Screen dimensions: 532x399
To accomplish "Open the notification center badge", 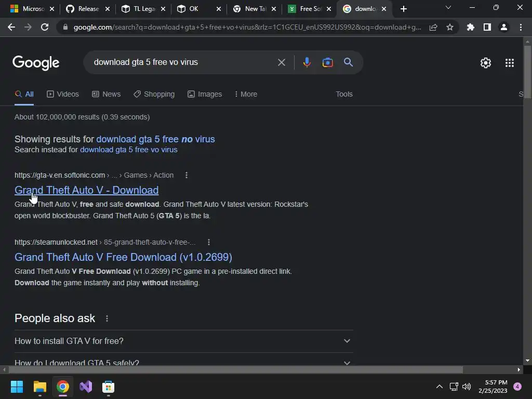I will pos(517,387).
